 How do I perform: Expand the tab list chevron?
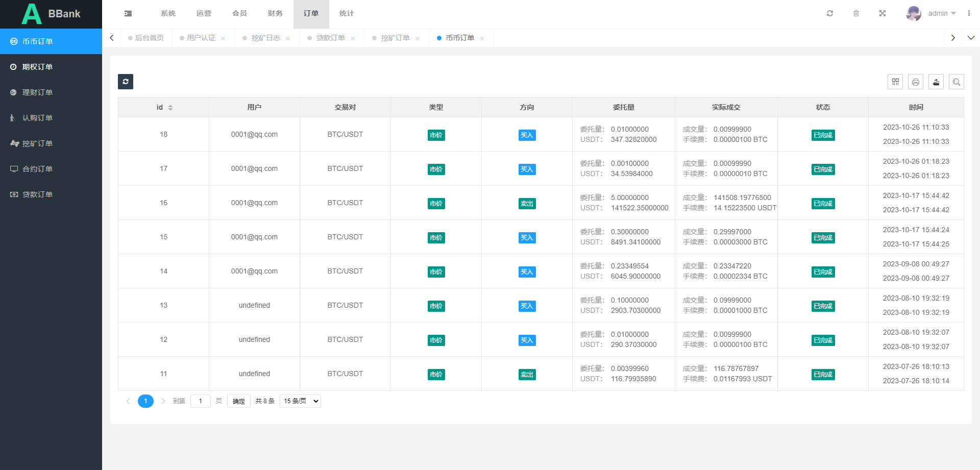[x=971, y=38]
